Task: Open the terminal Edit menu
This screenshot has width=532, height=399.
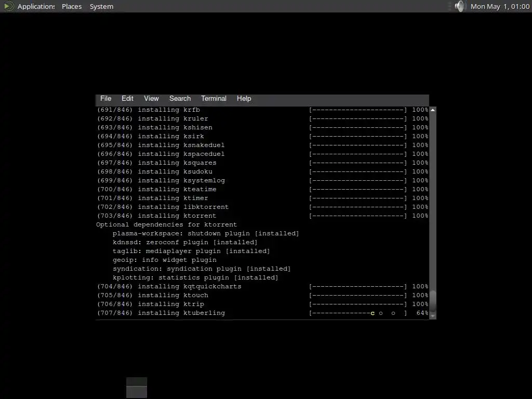Action: click(127, 98)
